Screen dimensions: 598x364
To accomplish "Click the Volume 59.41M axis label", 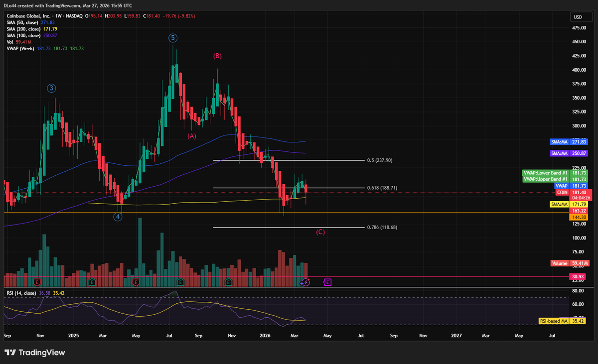I will coord(570,263).
